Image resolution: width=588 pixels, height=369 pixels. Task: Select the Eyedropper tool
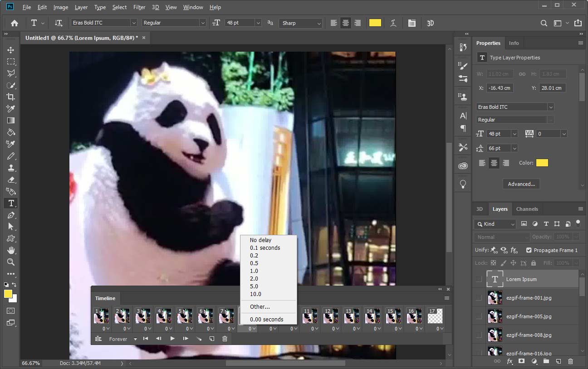coord(10,108)
